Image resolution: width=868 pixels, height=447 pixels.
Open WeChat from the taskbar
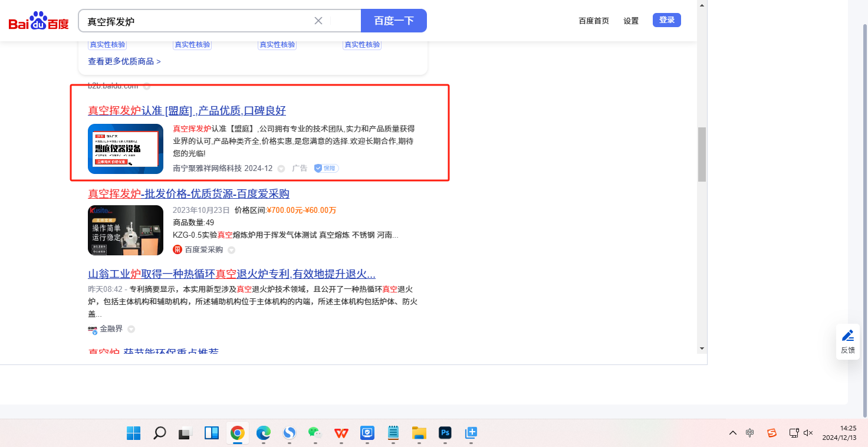315,433
